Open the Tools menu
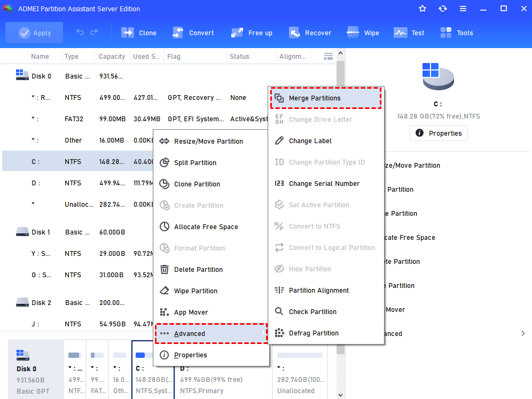The height and width of the screenshot is (399, 532). pyautogui.click(x=456, y=33)
